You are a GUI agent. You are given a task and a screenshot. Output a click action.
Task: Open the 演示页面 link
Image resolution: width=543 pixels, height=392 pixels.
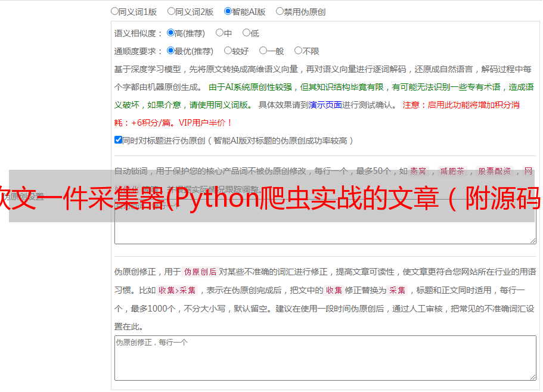[x=325, y=105]
